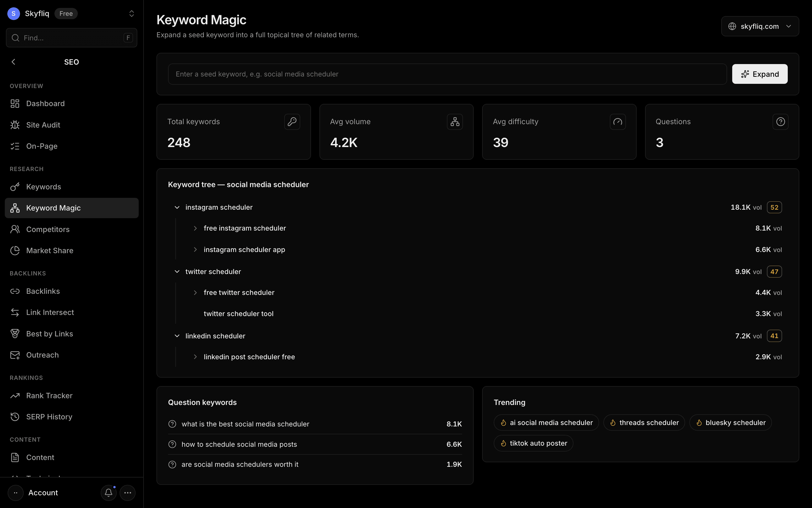Click the Dashboard grid icon
Image resolution: width=812 pixels, height=508 pixels.
[x=15, y=104]
